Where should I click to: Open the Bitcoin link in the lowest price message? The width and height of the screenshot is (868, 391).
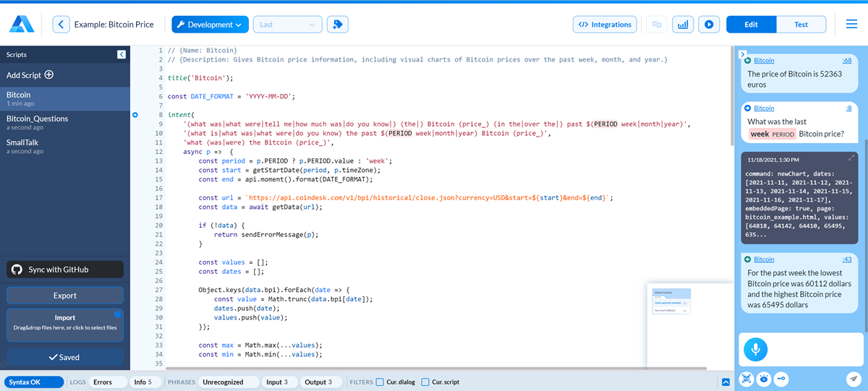click(x=764, y=259)
